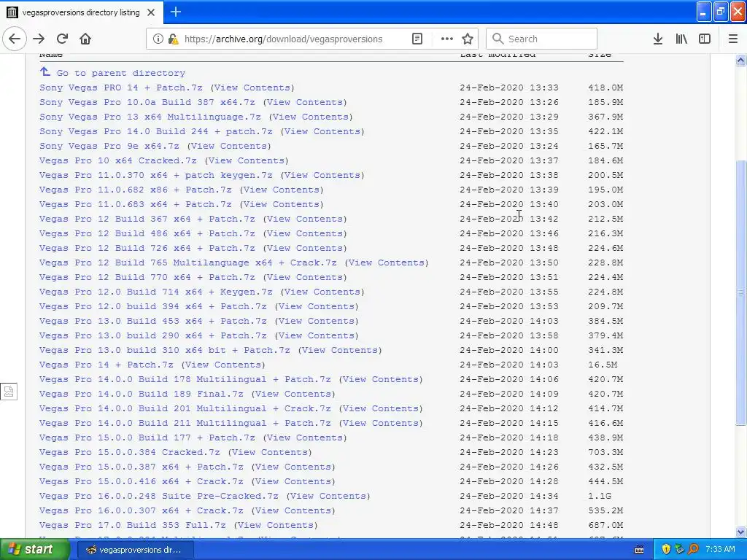Screen dimensions: 747x560
Task: Click the forward navigation arrow
Action: tap(39, 39)
